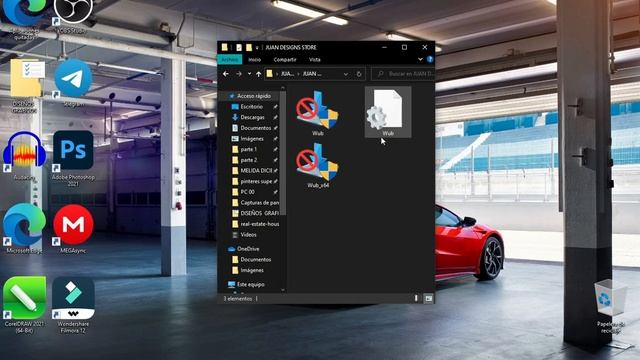Image resolution: width=640 pixels, height=360 pixels.
Task: Open the Telegram desktop shortcut
Action: [73, 83]
